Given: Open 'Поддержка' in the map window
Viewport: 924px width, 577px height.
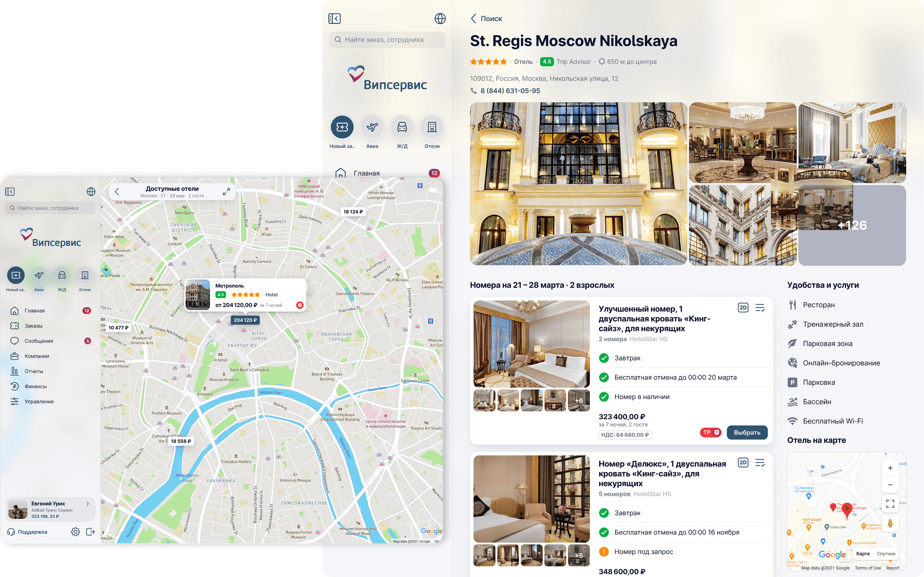Looking at the screenshot, I should point(27,532).
